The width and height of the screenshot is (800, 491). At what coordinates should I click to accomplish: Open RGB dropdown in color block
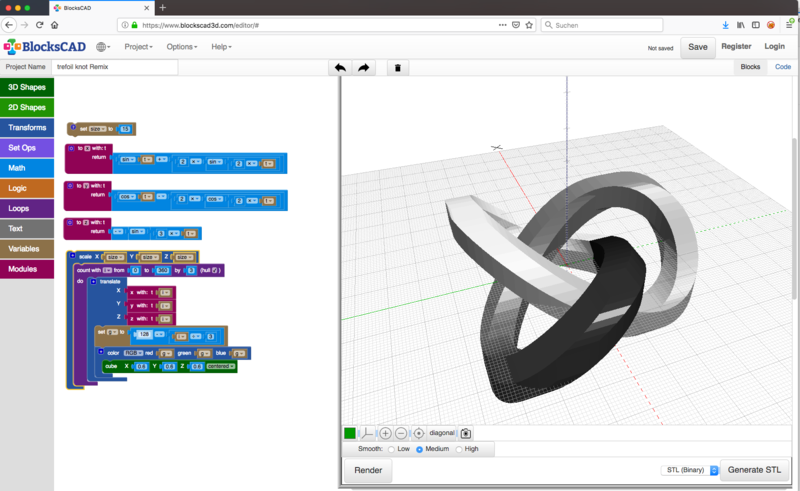point(133,353)
